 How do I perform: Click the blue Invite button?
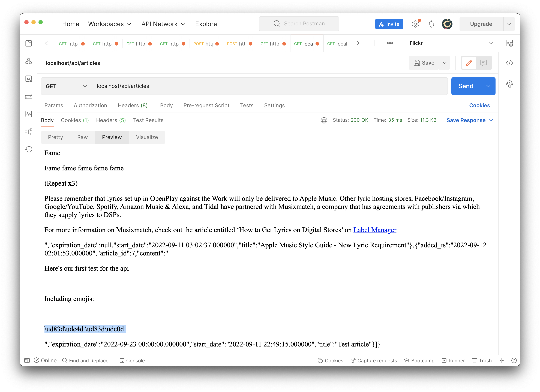pyautogui.click(x=389, y=24)
